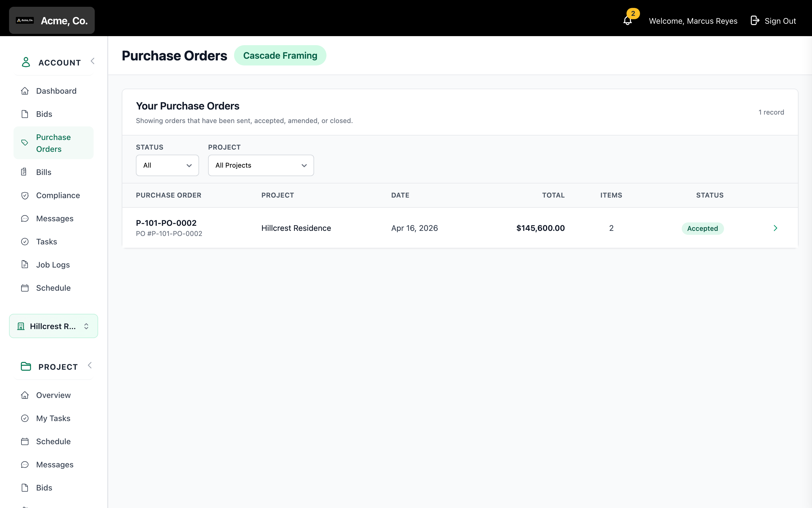Viewport: 812px width, 508px height.
Task: Open Job Logs menu item
Action: point(53,265)
